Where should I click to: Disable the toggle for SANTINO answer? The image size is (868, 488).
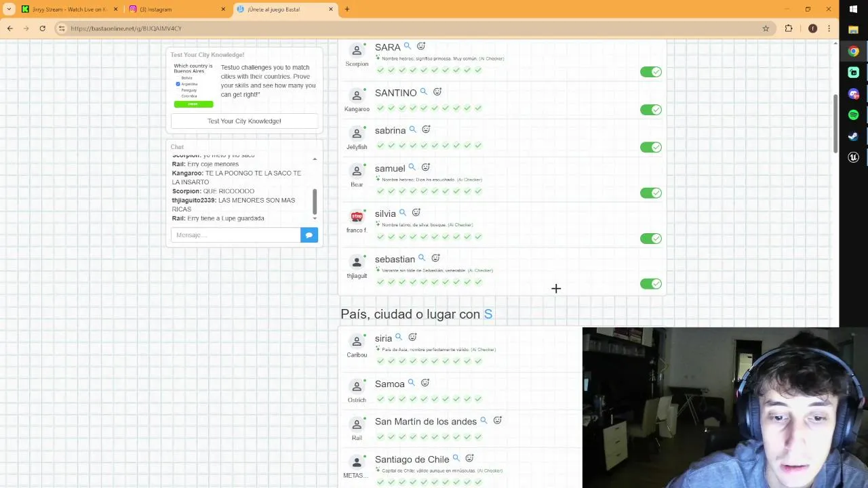tap(651, 110)
